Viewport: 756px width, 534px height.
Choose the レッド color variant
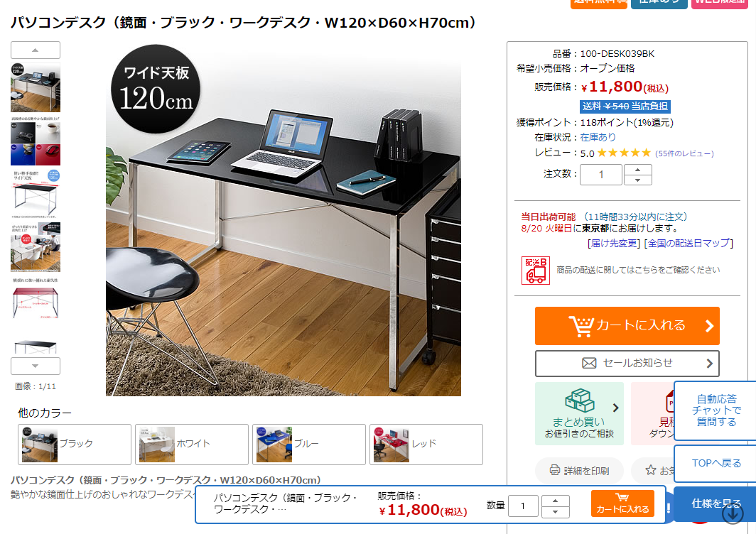point(426,445)
